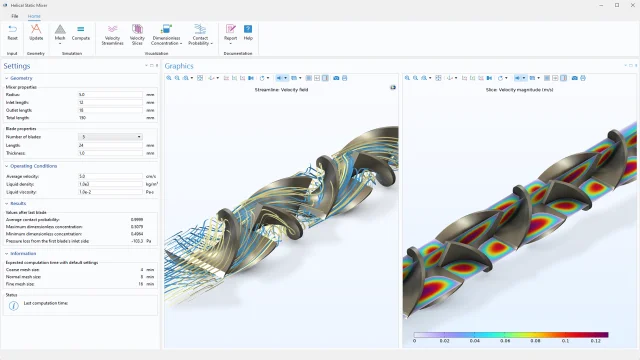
Task: Edit the Radius input field
Action: click(x=110, y=94)
